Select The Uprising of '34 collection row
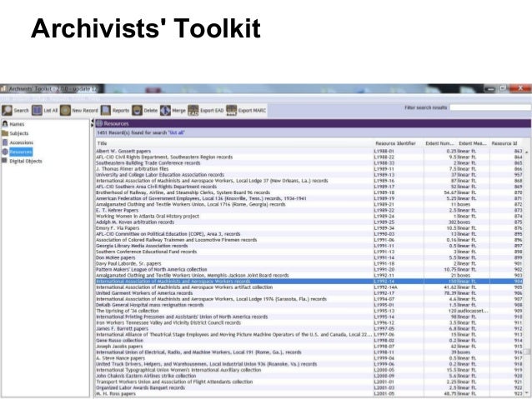The width and height of the screenshot is (532, 399). click(309, 311)
